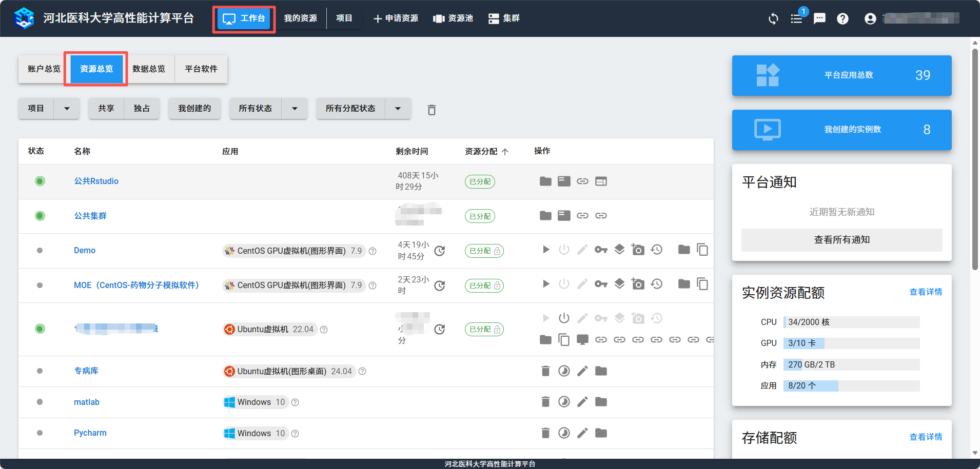This screenshot has height=469, width=980.
Task: Toggle the 共享 filter button
Action: tap(106, 109)
